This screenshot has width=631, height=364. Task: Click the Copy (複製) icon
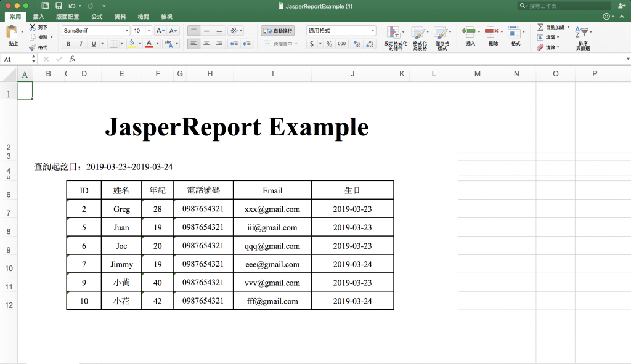click(x=33, y=37)
